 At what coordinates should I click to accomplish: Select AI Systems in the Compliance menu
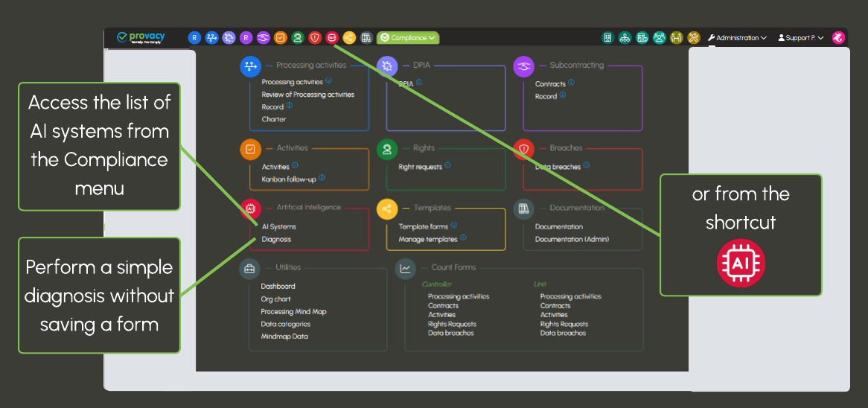pos(278,226)
